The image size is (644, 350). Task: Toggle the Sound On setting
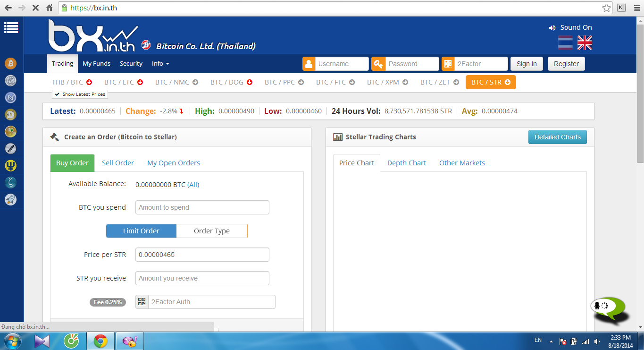[x=570, y=27]
